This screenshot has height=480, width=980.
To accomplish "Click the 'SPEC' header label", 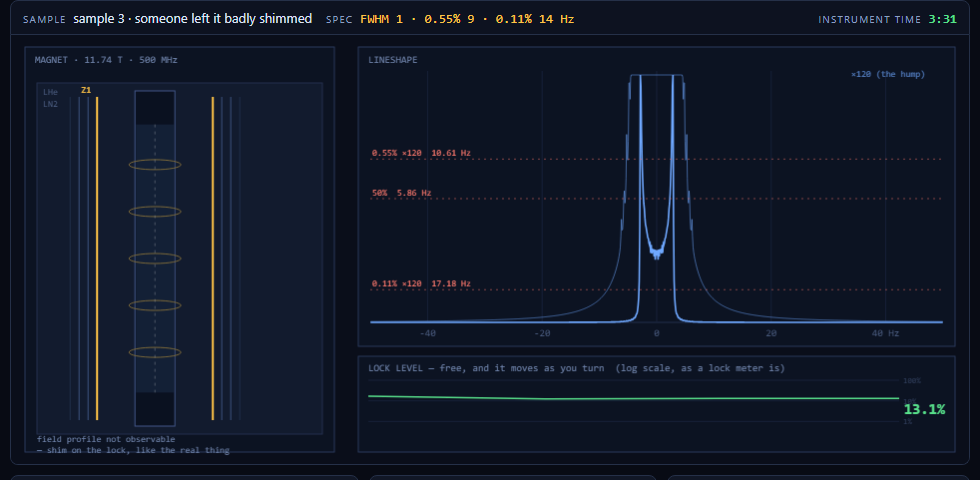I will click(339, 19).
